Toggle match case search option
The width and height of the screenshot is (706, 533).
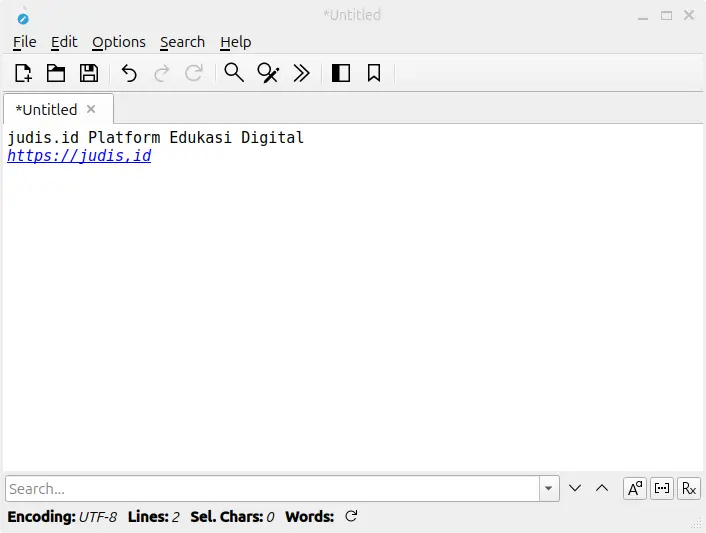[x=635, y=488]
